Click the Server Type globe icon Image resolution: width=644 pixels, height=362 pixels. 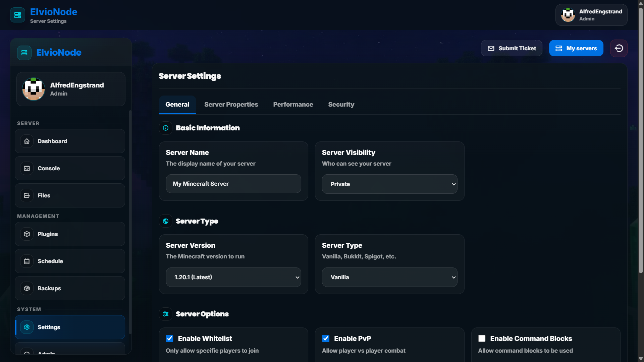166,221
